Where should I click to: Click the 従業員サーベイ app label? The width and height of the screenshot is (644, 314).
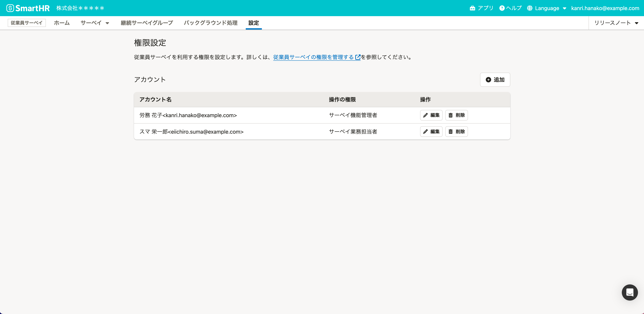click(x=27, y=23)
